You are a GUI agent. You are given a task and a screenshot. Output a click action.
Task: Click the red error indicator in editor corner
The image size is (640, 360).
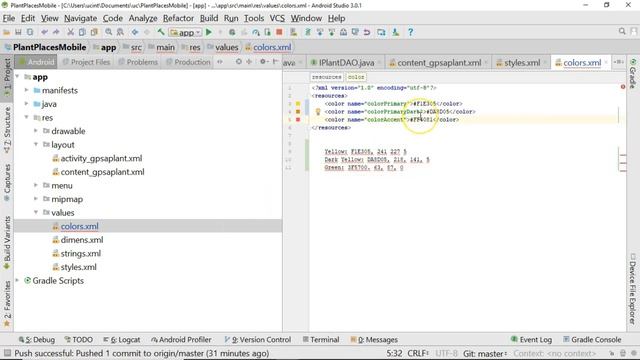[623, 87]
